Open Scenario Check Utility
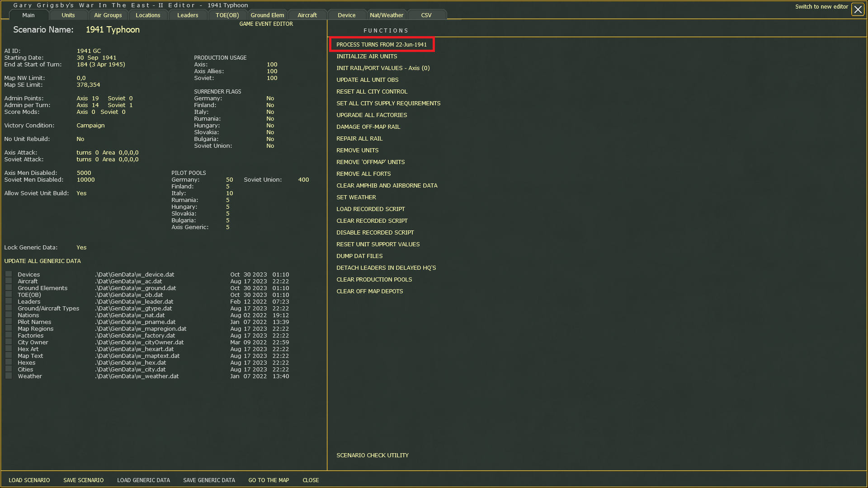The height and width of the screenshot is (488, 868). (373, 455)
